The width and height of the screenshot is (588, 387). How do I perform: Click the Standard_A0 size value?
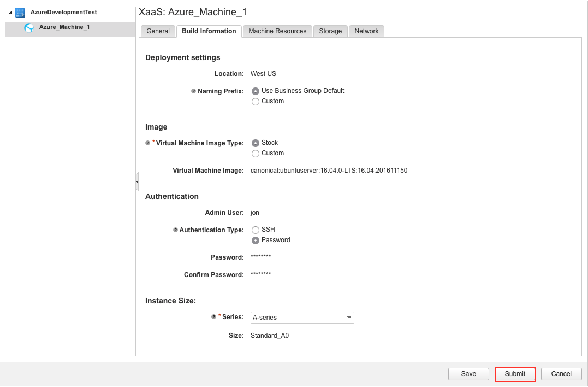(270, 336)
